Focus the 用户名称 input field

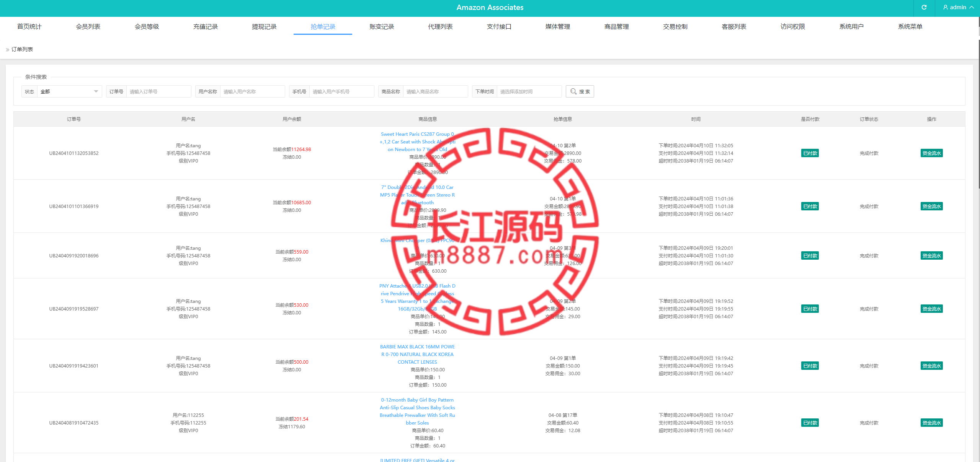(252, 91)
